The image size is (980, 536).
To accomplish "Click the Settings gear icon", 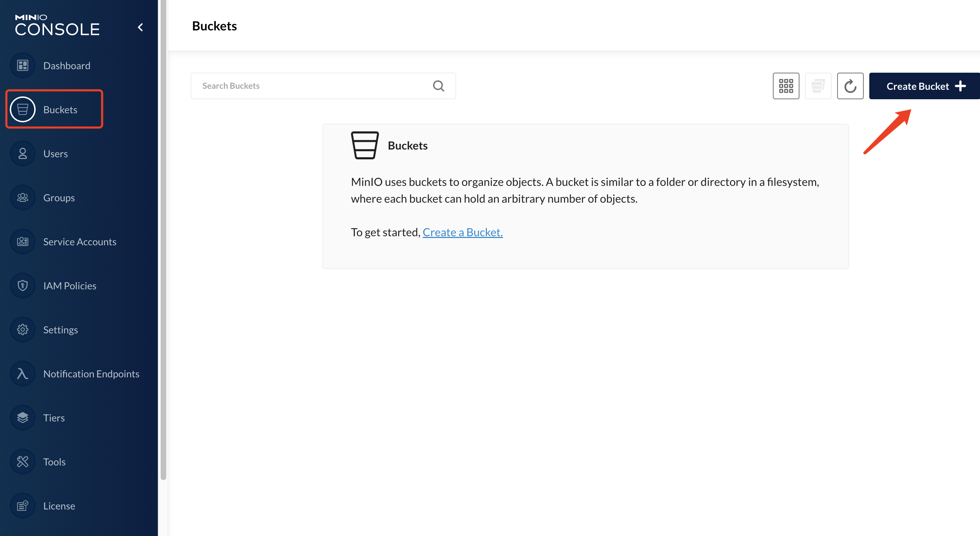I will pos(22,329).
